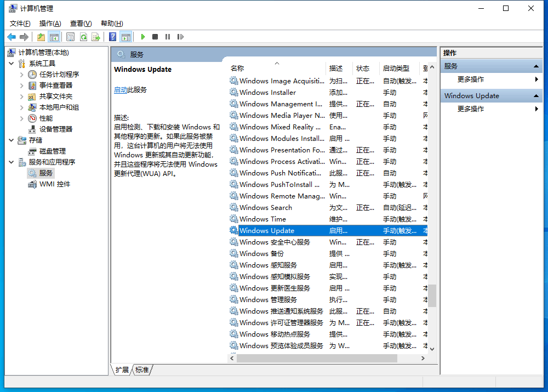This screenshot has height=392, width=548.
Task: Select Windows 更新医生服务 row
Action: (x=328, y=288)
